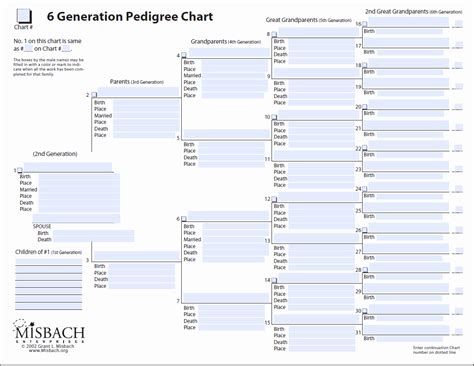The height and width of the screenshot is (366, 474).
Task: Check the box beside person number 1
Action: coord(20,170)
